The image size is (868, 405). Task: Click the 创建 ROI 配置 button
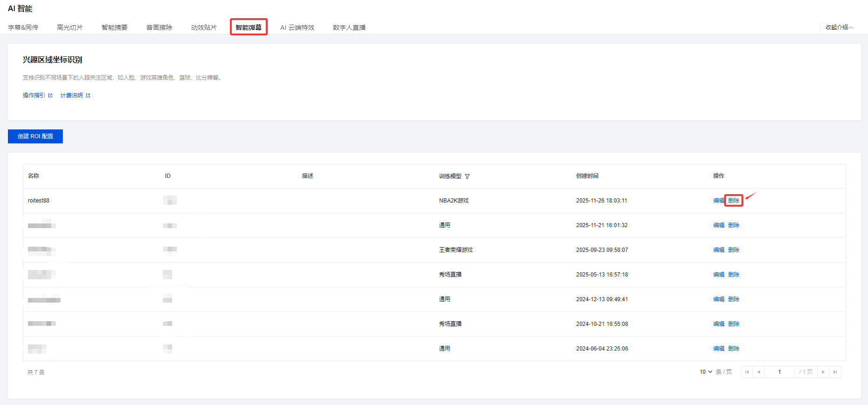click(x=35, y=136)
